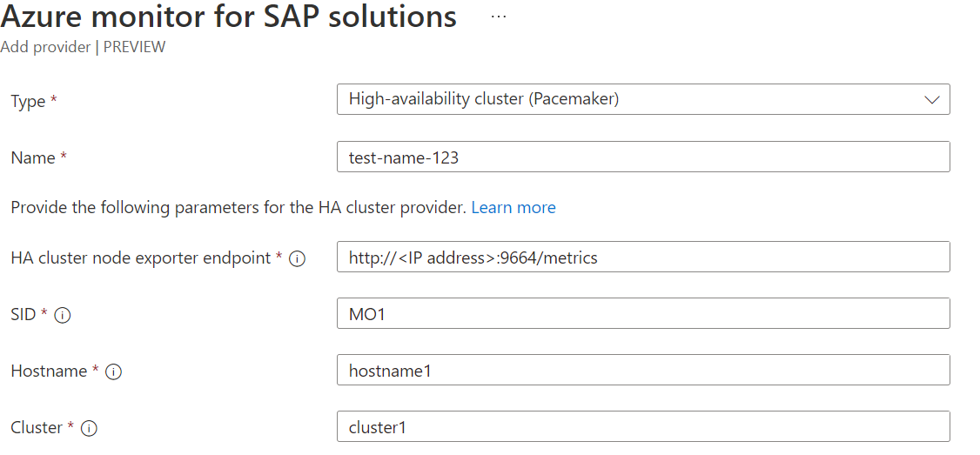The height and width of the screenshot is (455, 980).
Task: Open the Type dropdown showing Pacemaker
Action: coord(643,99)
